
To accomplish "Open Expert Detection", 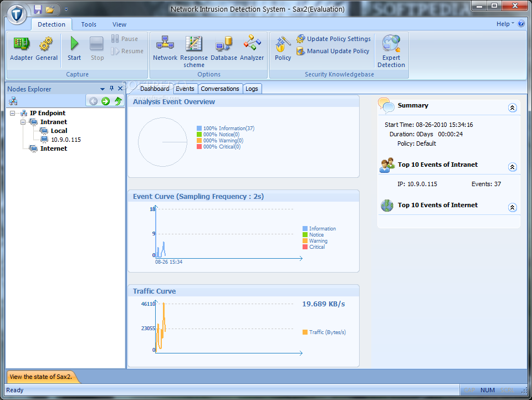I will coord(391,52).
